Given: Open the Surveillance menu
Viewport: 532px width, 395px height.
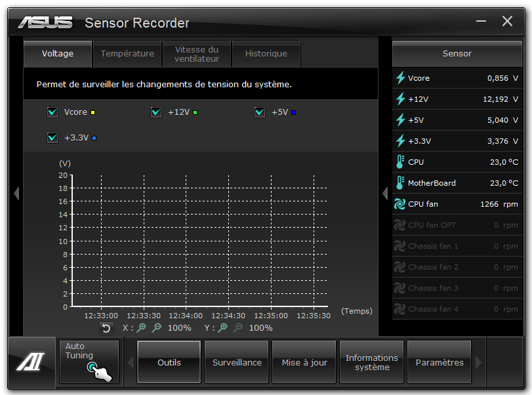Looking at the screenshot, I should (237, 362).
